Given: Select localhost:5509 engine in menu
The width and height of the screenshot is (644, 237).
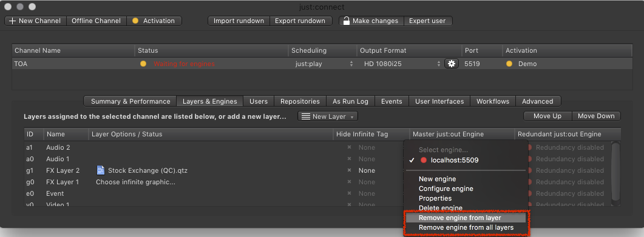Looking at the screenshot, I should tap(466, 160).
